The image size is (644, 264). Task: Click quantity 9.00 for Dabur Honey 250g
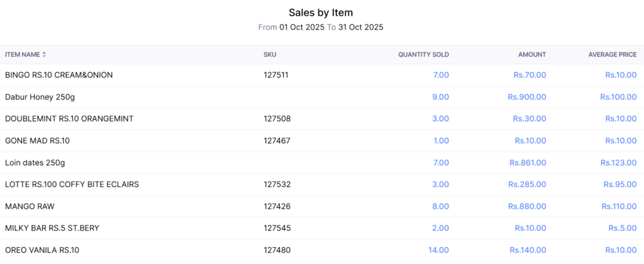click(441, 97)
